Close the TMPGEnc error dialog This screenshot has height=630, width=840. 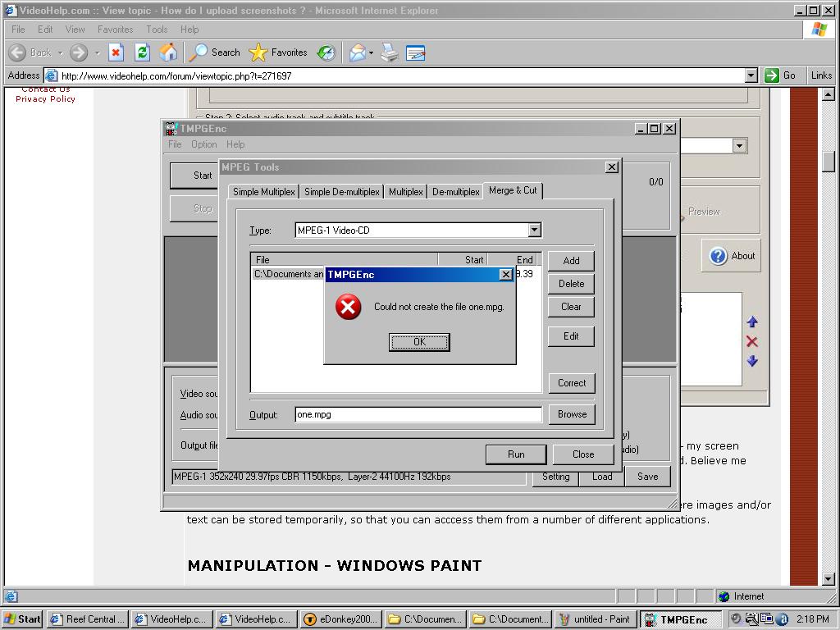pos(505,274)
